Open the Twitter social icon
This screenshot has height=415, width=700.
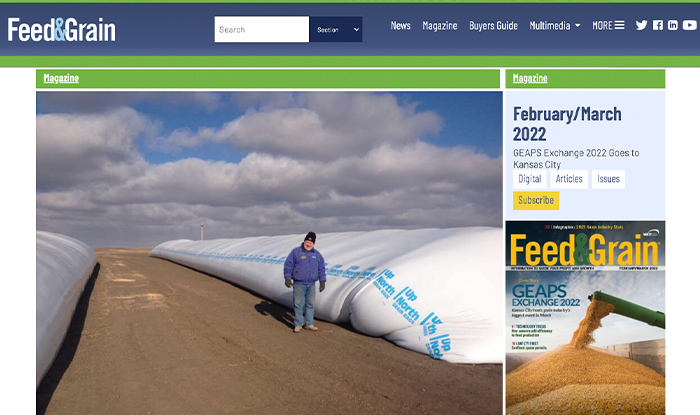[x=642, y=25]
